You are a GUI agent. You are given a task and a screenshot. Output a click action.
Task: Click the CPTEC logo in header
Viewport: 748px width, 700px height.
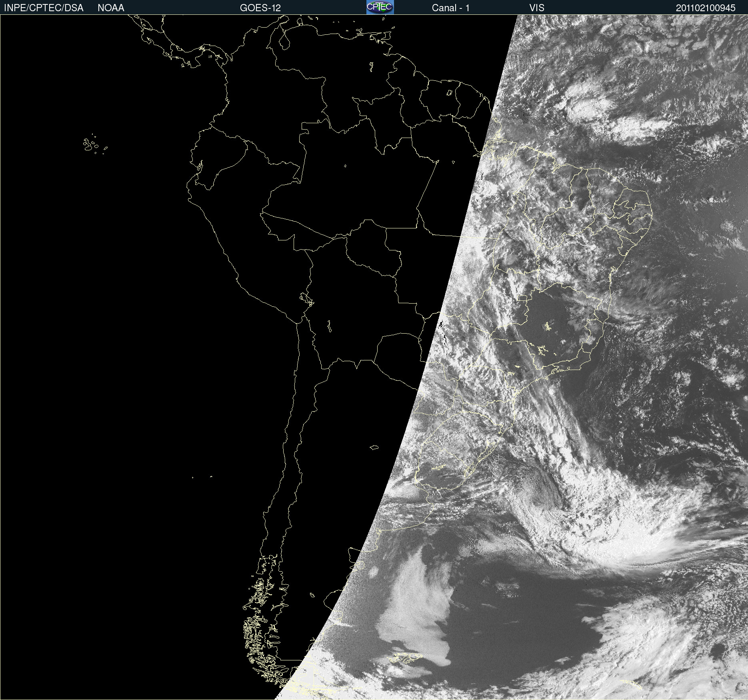click(380, 7)
